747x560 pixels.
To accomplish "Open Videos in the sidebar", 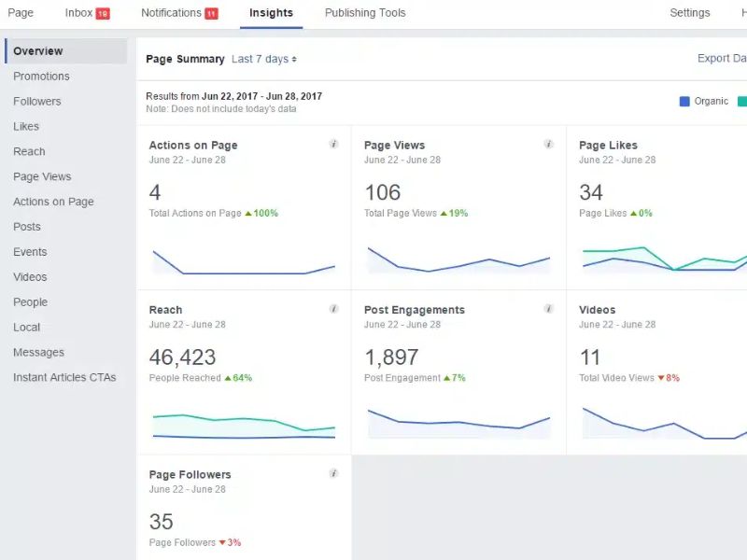I will click(30, 277).
